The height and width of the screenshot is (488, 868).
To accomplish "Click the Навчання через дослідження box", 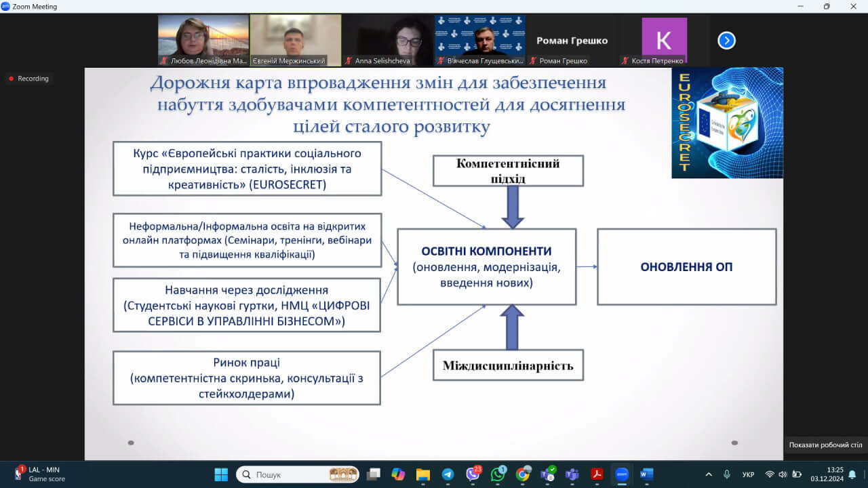I will point(247,305).
